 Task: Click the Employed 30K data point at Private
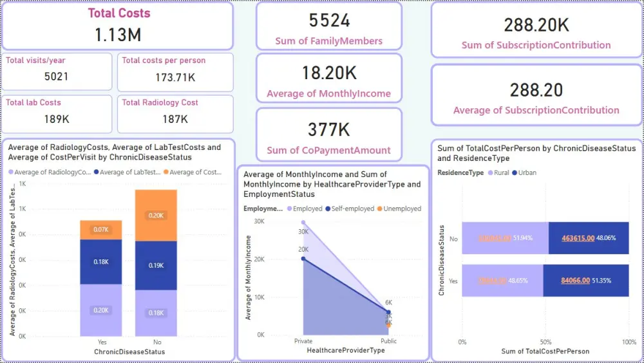tap(303, 223)
